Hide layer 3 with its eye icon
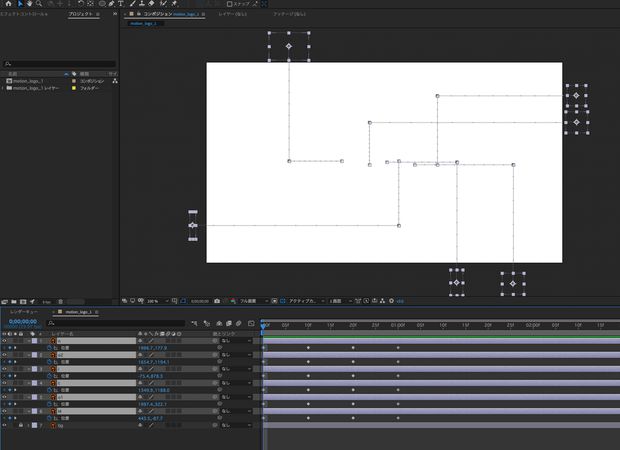620x450 pixels. point(4,369)
